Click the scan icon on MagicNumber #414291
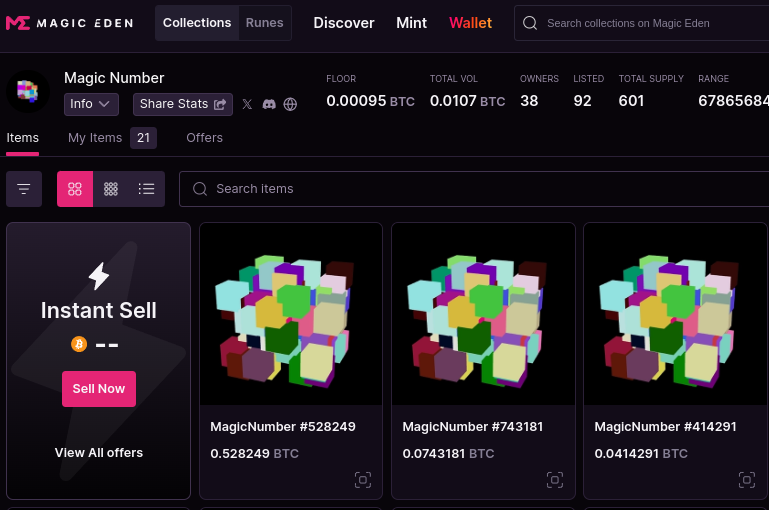 pos(746,480)
